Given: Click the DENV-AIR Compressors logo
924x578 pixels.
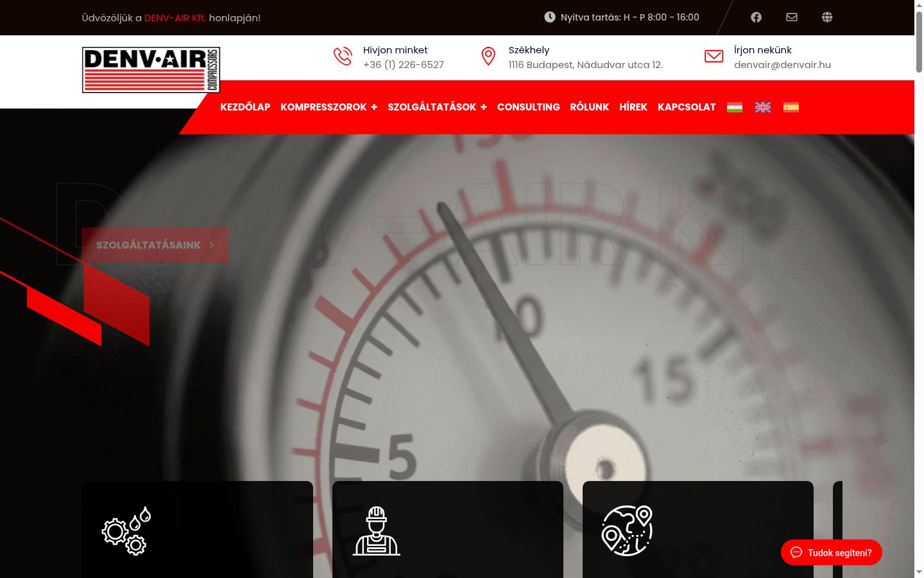Looking at the screenshot, I should click(151, 70).
